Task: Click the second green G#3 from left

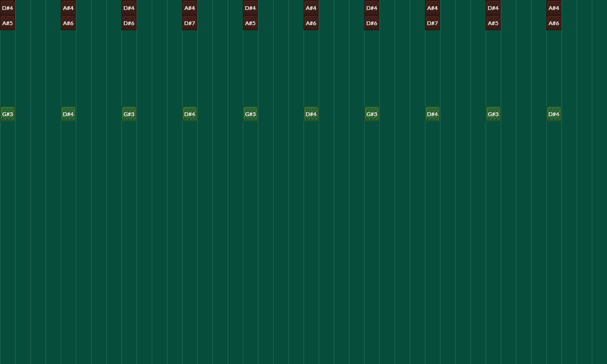Action: 129,114
